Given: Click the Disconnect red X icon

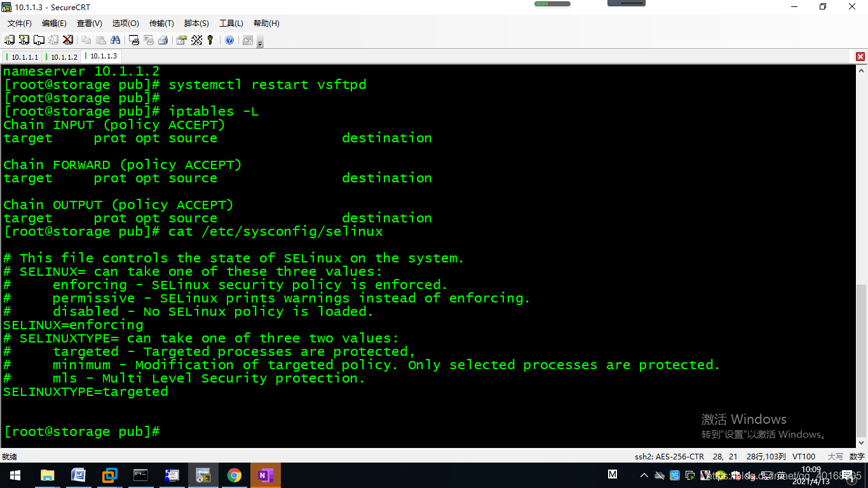Looking at the screenshot, I should tap(68, 40).
